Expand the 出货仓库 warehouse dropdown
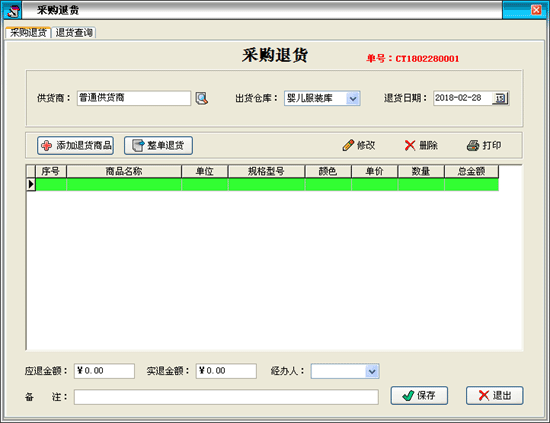Image resolution: width=550 pixels, height=423 pixels. point(353,99)
